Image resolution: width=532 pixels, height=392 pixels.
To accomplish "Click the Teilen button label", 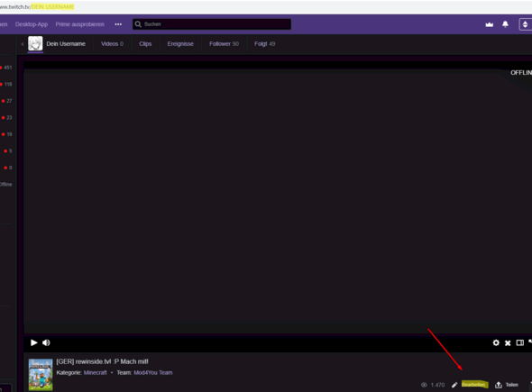I will tap(512, 385).
